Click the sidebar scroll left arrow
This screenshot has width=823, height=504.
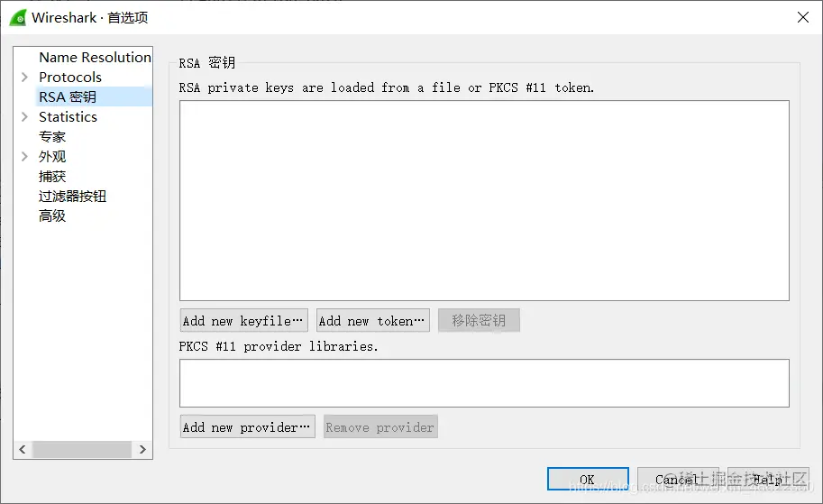23,449
